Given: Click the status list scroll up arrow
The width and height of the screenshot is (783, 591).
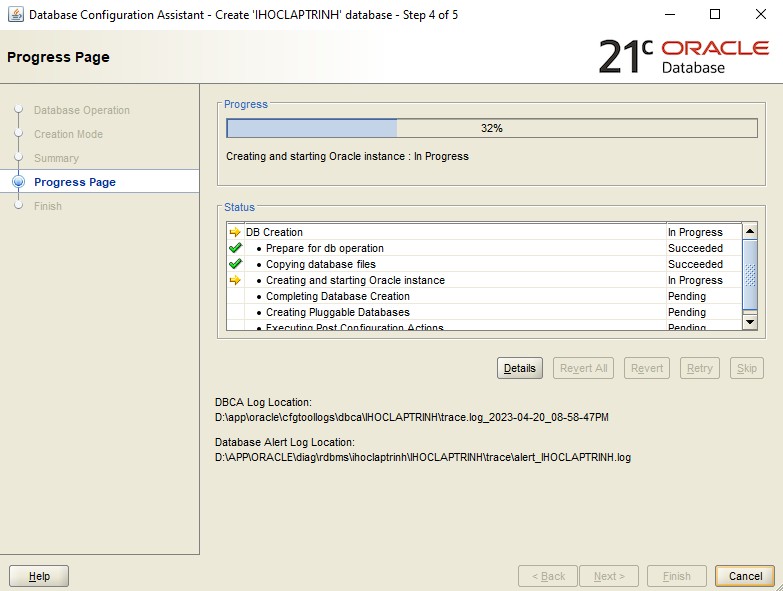Looking at the screenshot, I should [750, 231].
